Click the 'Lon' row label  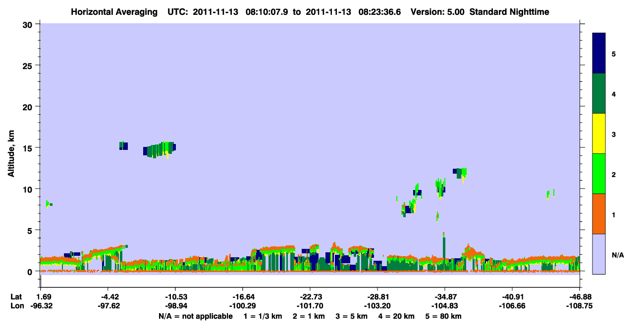click(17, 306)
